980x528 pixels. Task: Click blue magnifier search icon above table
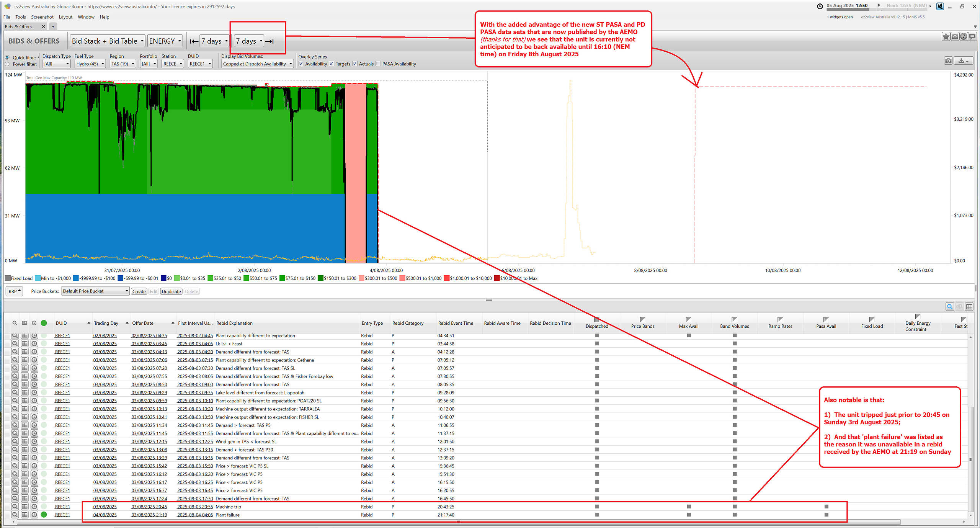pyautogui.click(x=950, y=307)
